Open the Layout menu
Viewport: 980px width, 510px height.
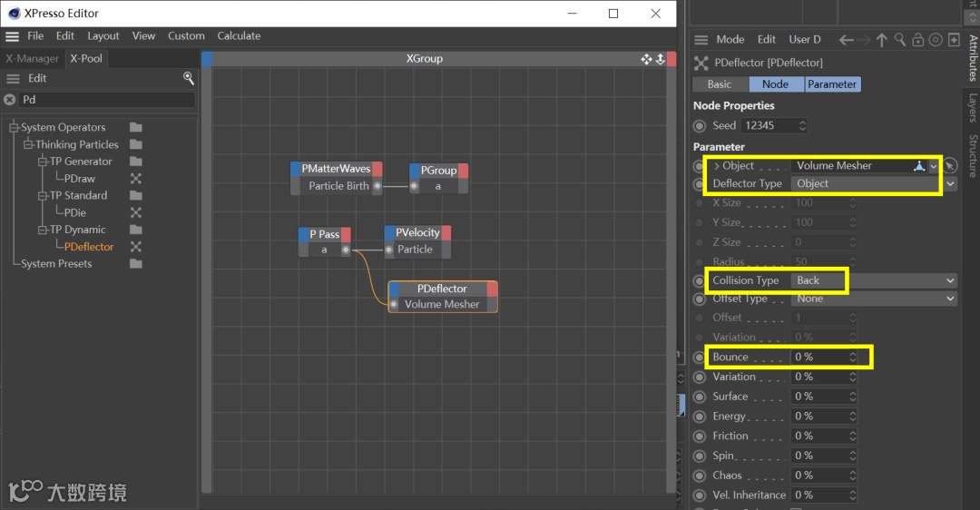click(103, 36)
